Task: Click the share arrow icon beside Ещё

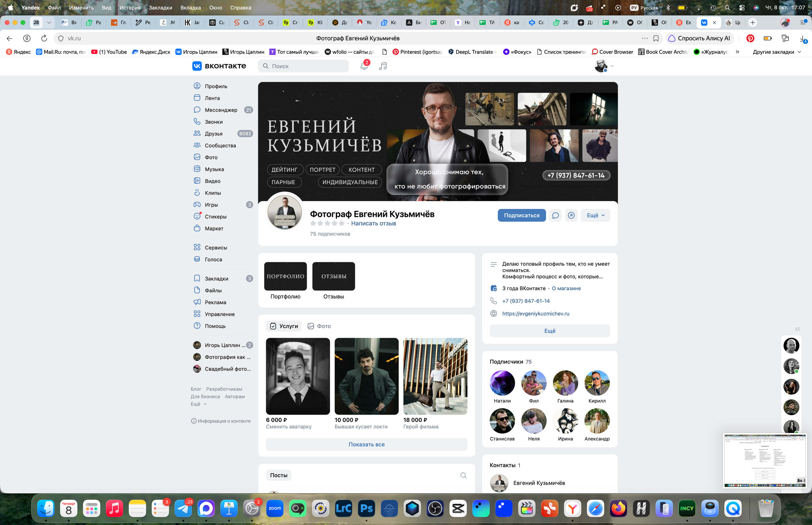Action: (571, 215)
